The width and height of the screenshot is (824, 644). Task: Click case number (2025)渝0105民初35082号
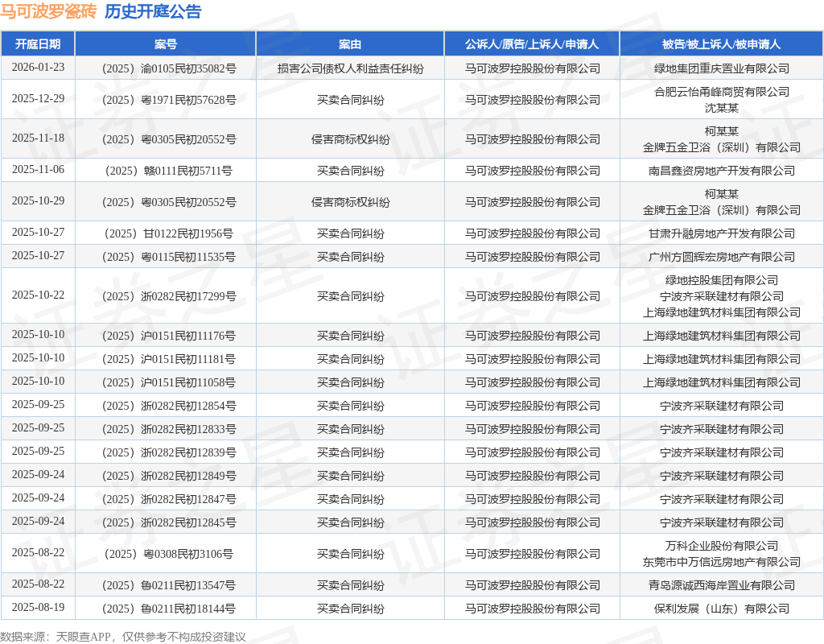[169, 68]
